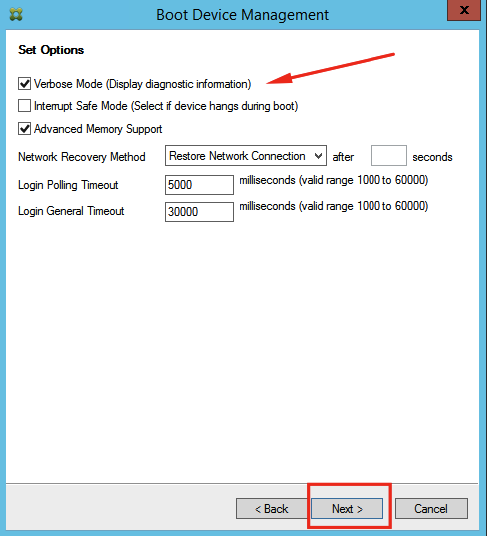Click the Login General Timeout label
The image size is (487, 536).
coord(71,211)
